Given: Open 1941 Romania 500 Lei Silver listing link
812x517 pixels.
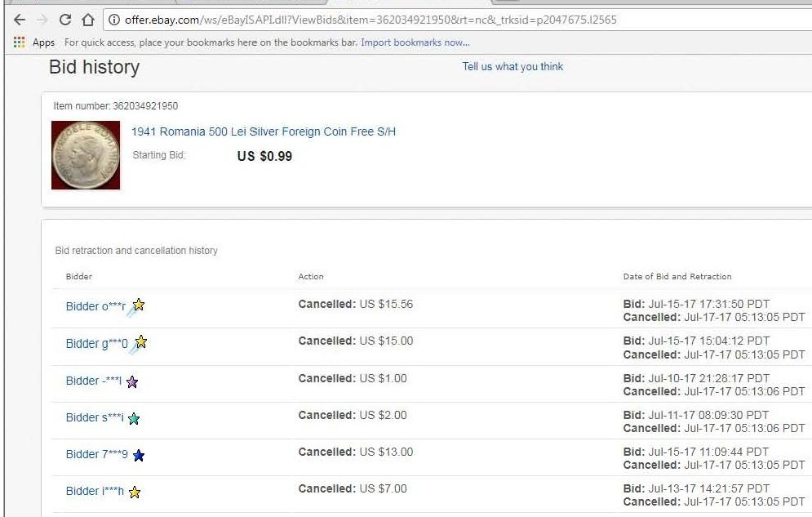Looking at the screenshot, I should (x=264, y=131).
